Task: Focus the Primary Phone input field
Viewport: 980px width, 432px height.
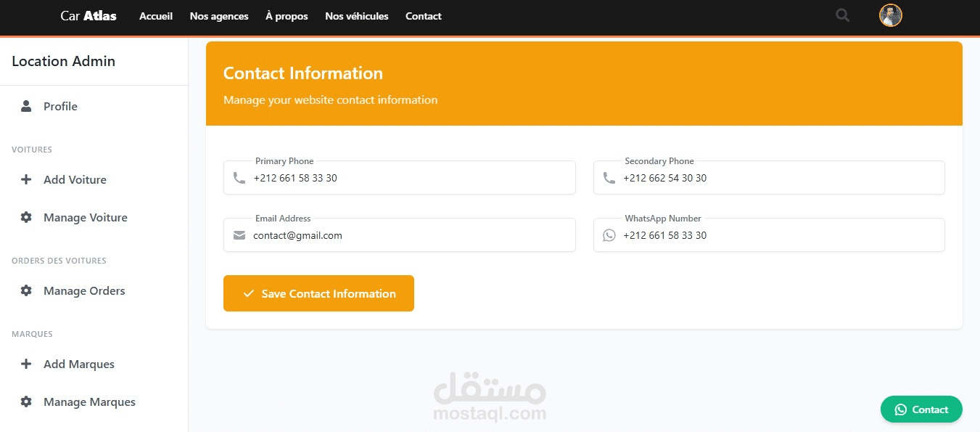Action: (400, 178)
